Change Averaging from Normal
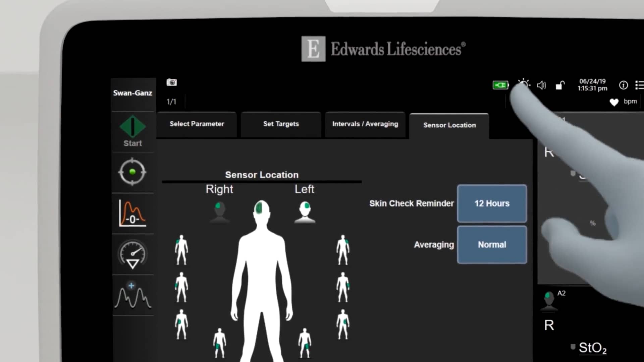Image resolution: width=644 pixels, height=362 pixels. click(492, 244)
